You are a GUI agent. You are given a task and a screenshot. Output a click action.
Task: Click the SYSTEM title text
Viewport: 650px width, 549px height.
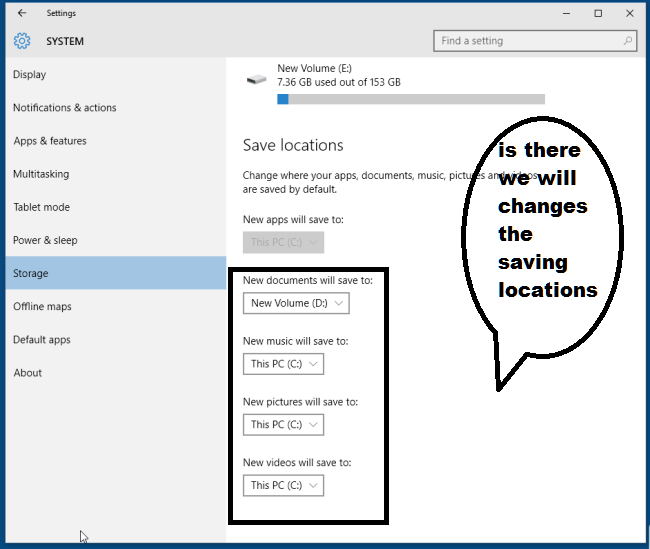point(65,41)
